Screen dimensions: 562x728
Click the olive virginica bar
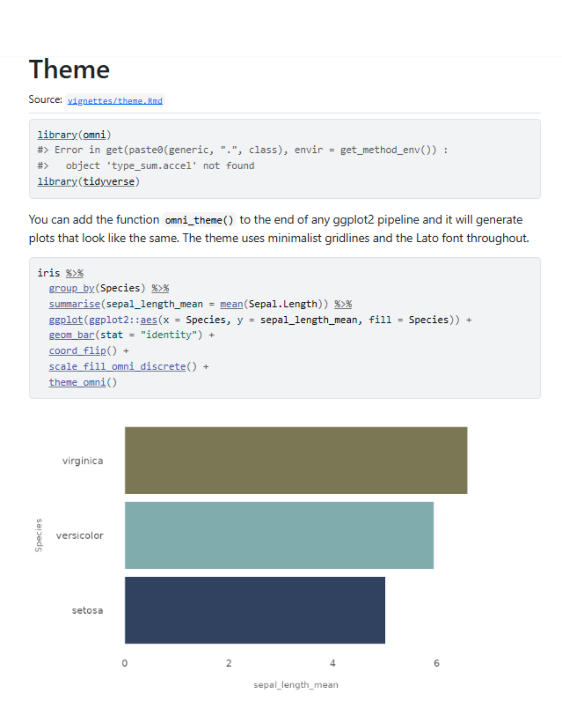pos(296,460)
